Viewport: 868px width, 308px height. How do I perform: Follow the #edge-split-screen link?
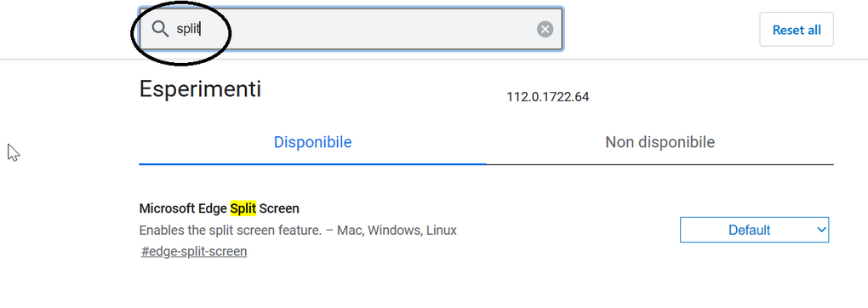point(194,252)
